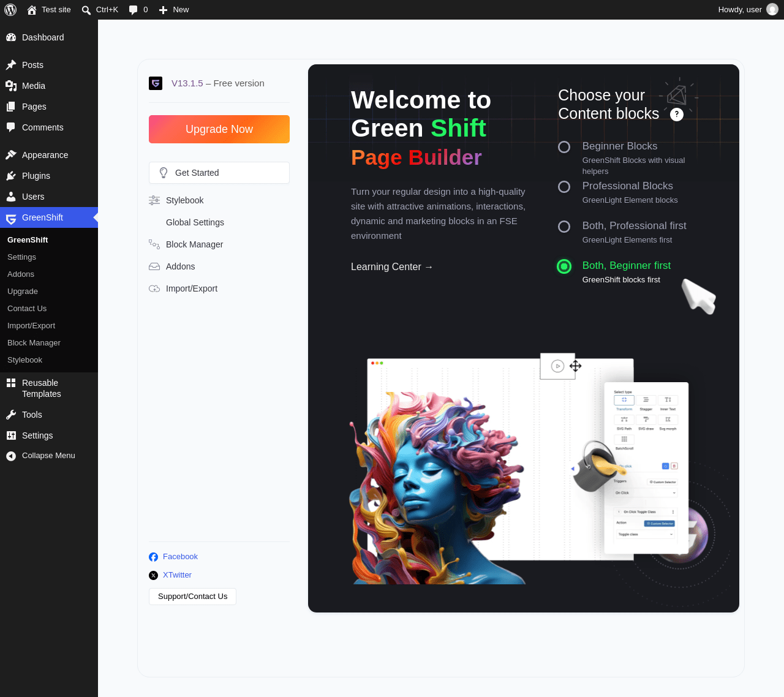
Task: Click the X Twitter logo icon
Action: point(153,575)
